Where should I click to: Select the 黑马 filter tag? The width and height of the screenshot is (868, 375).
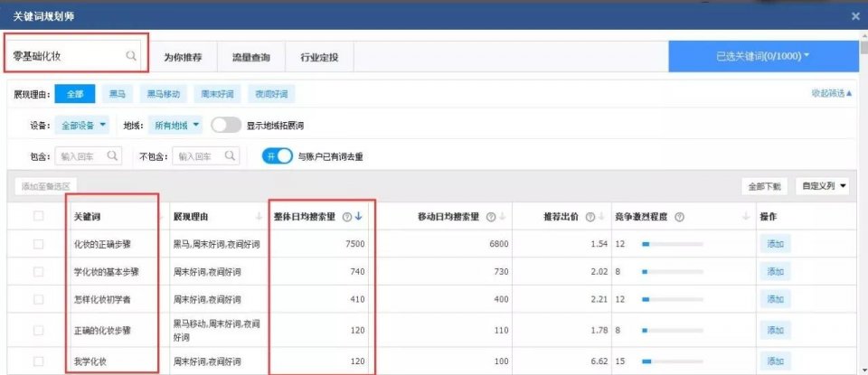point(118,94)
